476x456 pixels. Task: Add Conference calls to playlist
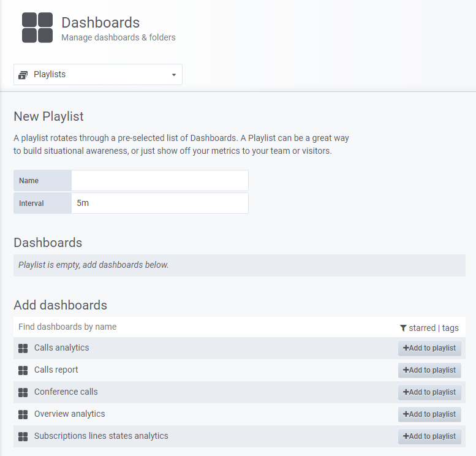pyautogui.click(x=429, y=392)
